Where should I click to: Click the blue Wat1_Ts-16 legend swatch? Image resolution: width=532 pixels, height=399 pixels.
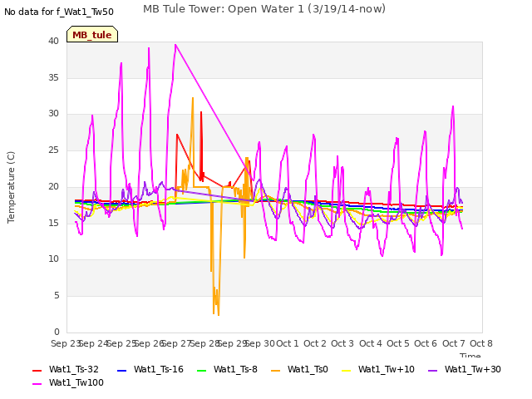(122, 370)
